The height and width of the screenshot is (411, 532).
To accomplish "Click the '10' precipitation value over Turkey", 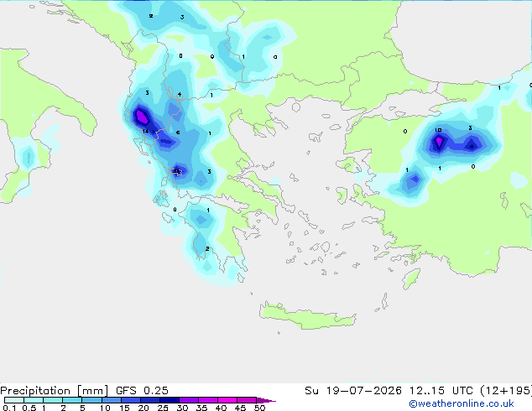I will [438, 130].
